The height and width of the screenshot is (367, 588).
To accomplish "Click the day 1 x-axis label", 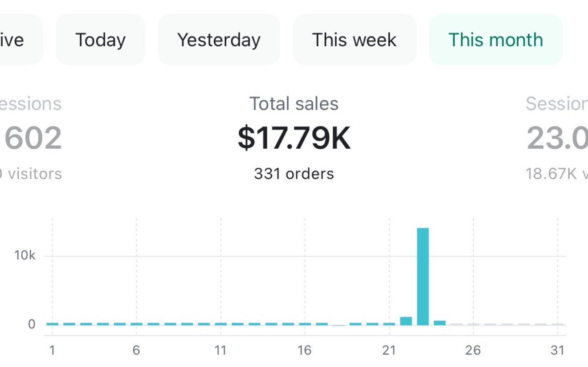I will click(52, 351).
